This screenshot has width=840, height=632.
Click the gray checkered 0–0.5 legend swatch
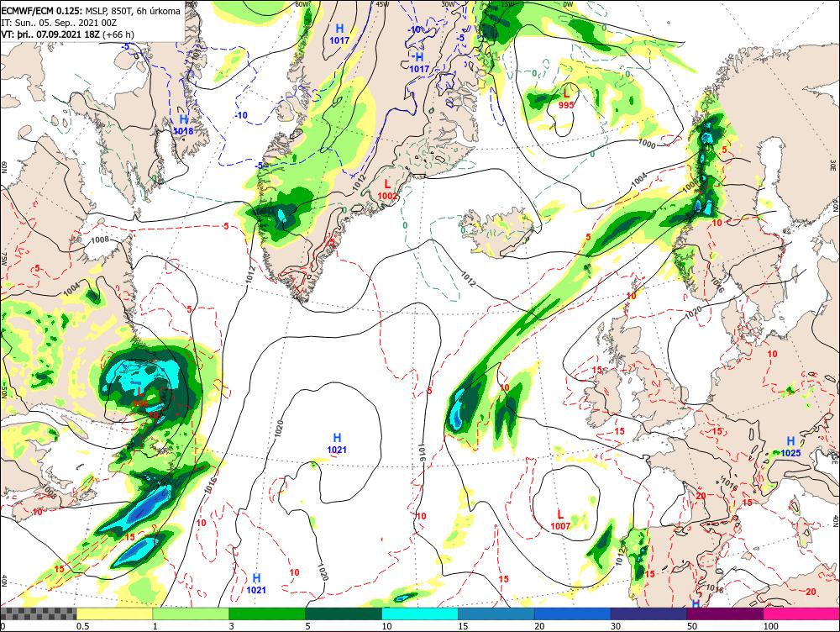(x=38, y=614)
